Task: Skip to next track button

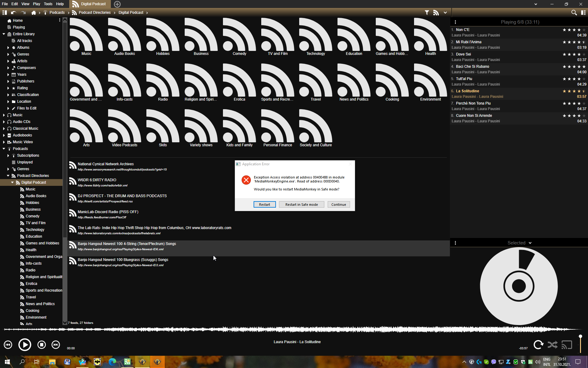Action: click(x=56, y=345)
